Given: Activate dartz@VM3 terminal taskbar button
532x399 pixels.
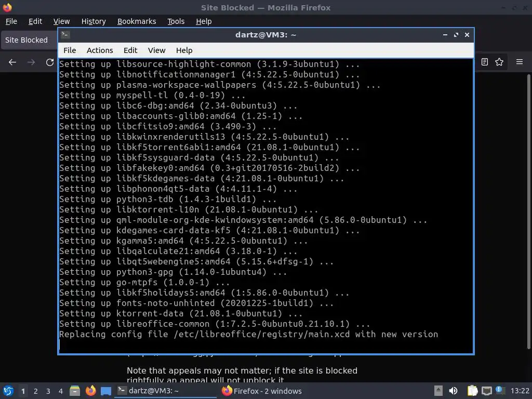Looking at the screenshot, I should tap(166, 391).
